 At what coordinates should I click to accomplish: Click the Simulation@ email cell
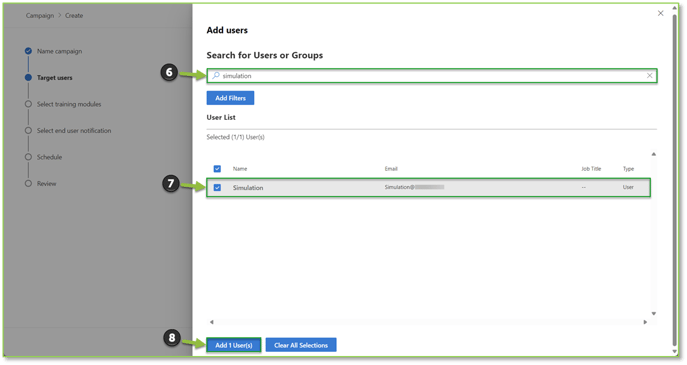pyautogui.click(x=414, y=187)
